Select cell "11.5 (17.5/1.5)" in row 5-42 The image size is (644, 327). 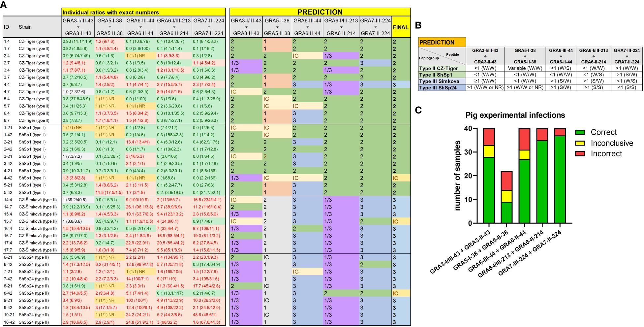tap(109, 193)
